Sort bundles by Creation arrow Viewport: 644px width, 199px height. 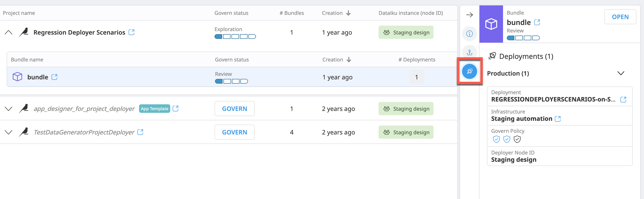click(349, 60)
